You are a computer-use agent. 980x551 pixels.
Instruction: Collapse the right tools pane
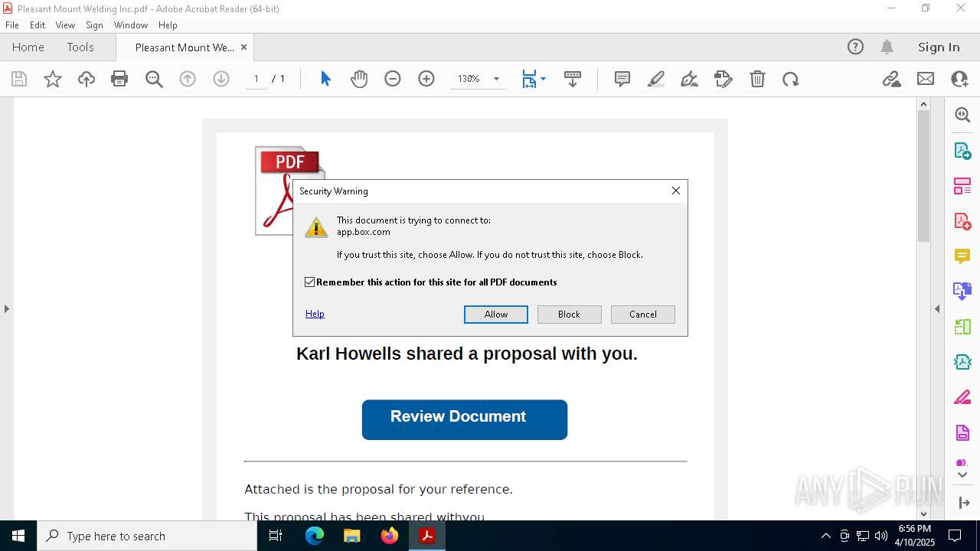[937, 308]
